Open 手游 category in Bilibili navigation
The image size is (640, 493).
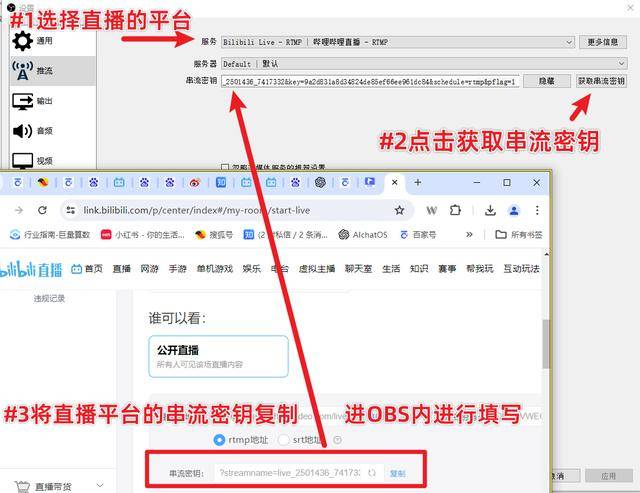[178, 269]
